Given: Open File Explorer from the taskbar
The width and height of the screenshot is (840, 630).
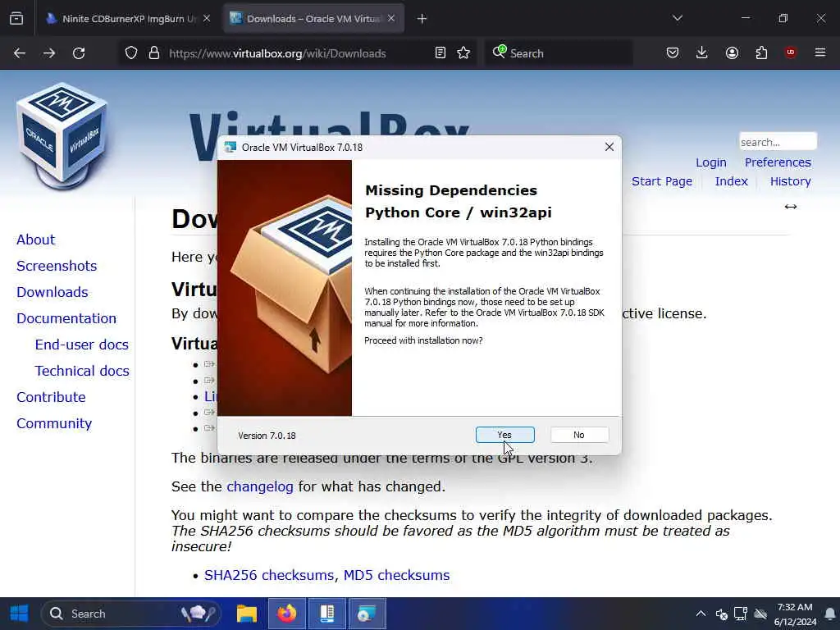Looking at the screenshot, I should click(x=247, y=614).
